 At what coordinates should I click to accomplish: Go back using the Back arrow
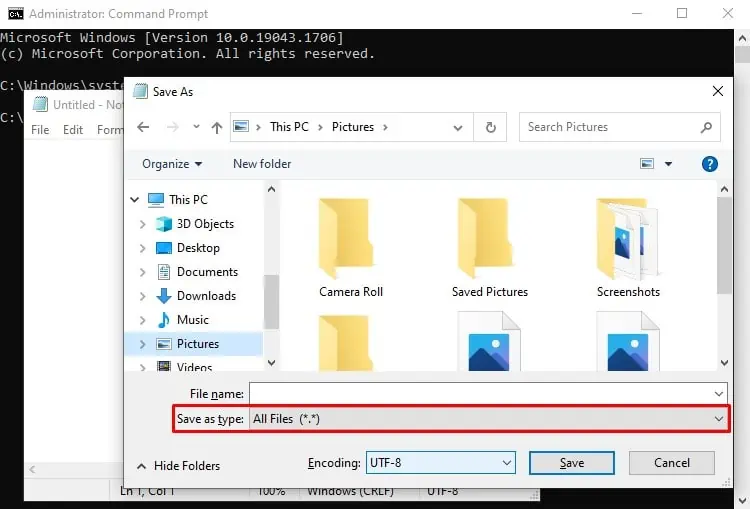143,127
